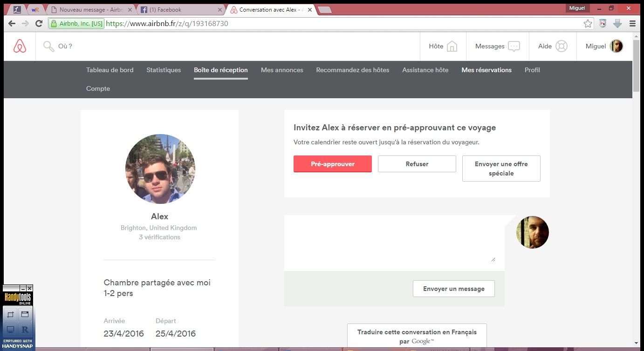The width and height of the screenshot is (644, 351).
Task: Open Chrome hamburger menu
Action: click(x=632, y=23)
